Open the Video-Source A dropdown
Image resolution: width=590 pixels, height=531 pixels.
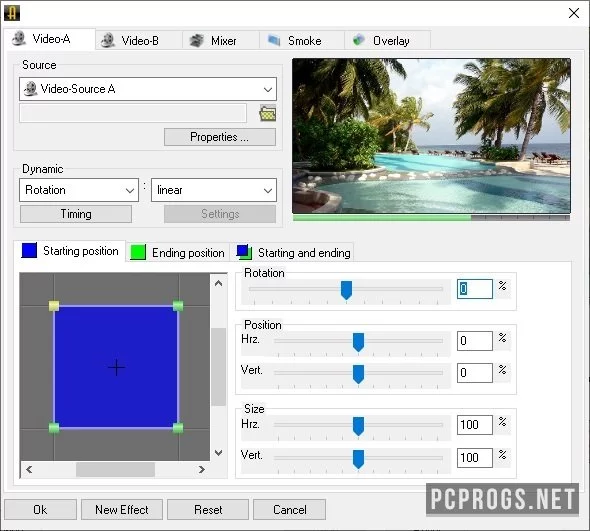tap(148, 89)
